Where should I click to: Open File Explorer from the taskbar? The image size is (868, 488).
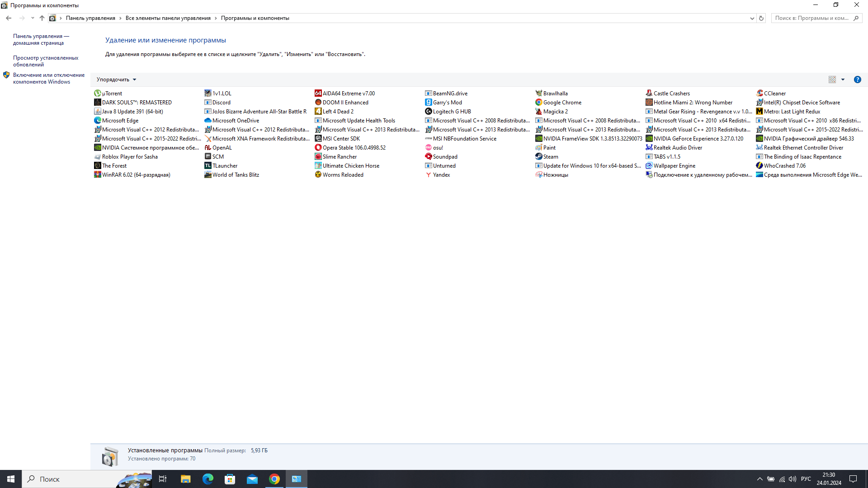pos(185,479)
